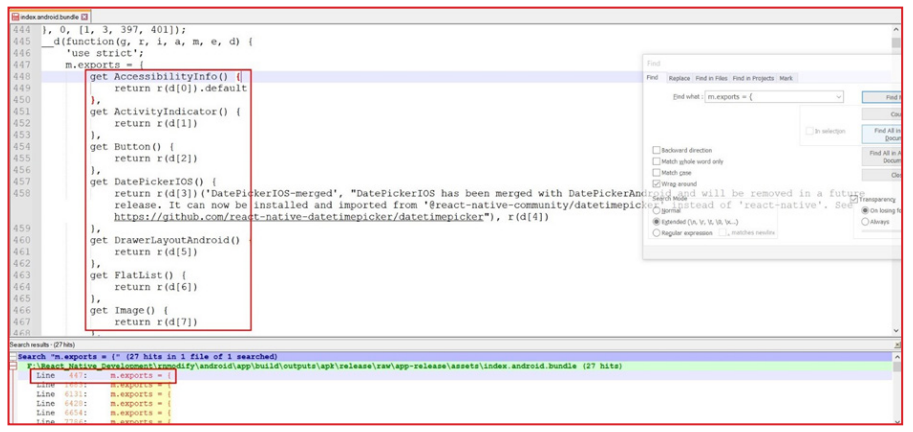
Task: Click the '__d(function(g, r, i, a, m, e, d) {' line
Action: tap(147, 41)
